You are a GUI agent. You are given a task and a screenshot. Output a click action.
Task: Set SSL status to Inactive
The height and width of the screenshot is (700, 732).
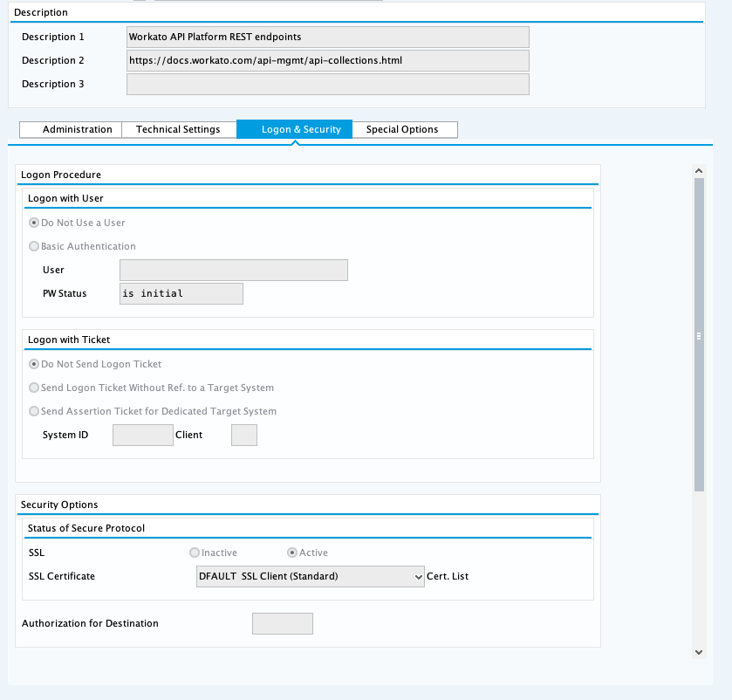[x=194, y=552]
